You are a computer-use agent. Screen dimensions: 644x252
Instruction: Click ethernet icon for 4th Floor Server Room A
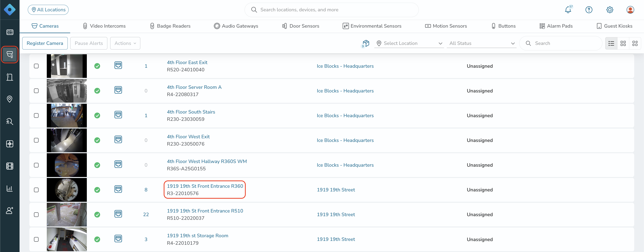[x=118, y=90]
